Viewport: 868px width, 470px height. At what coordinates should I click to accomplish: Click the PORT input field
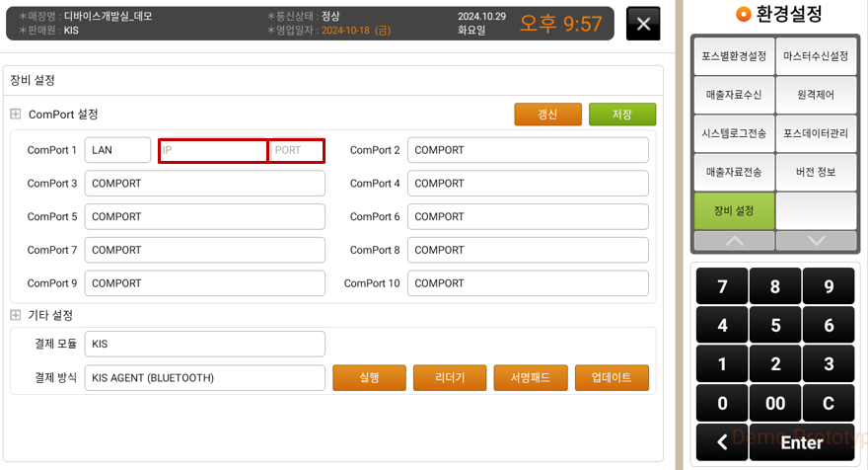[x=296, y=150]
